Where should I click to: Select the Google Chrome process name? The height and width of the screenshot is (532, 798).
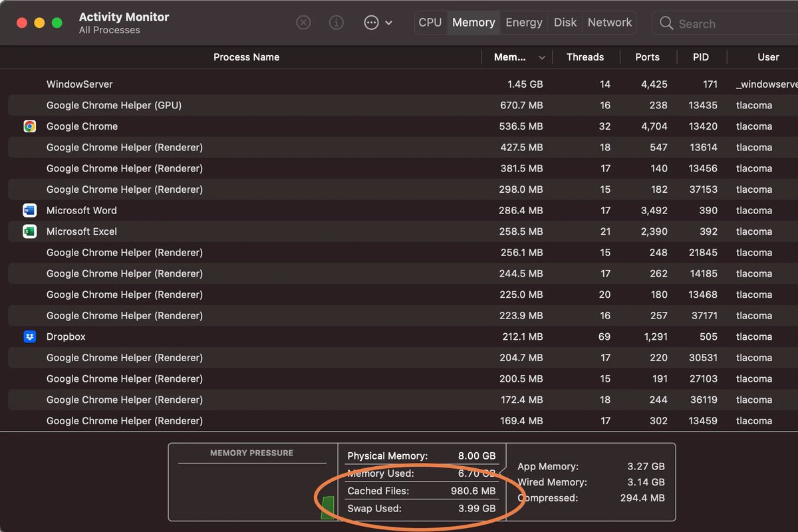(x=82, y=126)
